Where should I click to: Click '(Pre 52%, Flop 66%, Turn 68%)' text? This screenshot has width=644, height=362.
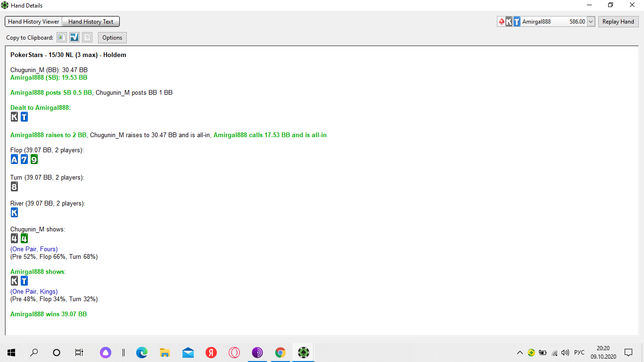[54, 256]
